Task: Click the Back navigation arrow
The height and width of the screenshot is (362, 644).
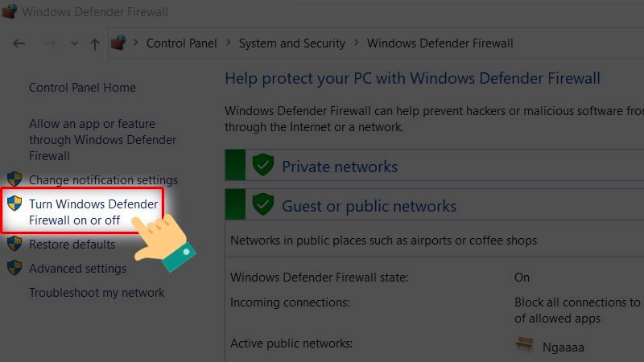Action: coord(19,43)
